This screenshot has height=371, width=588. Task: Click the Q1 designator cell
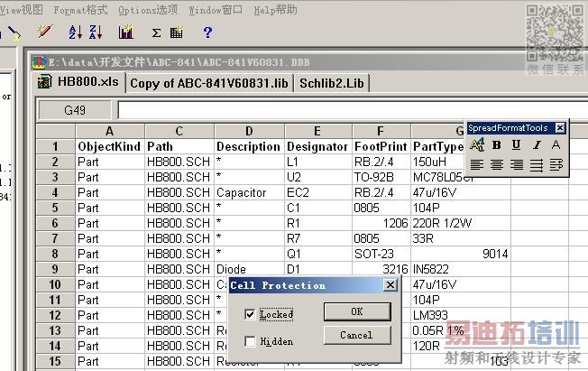click(318, 255)
